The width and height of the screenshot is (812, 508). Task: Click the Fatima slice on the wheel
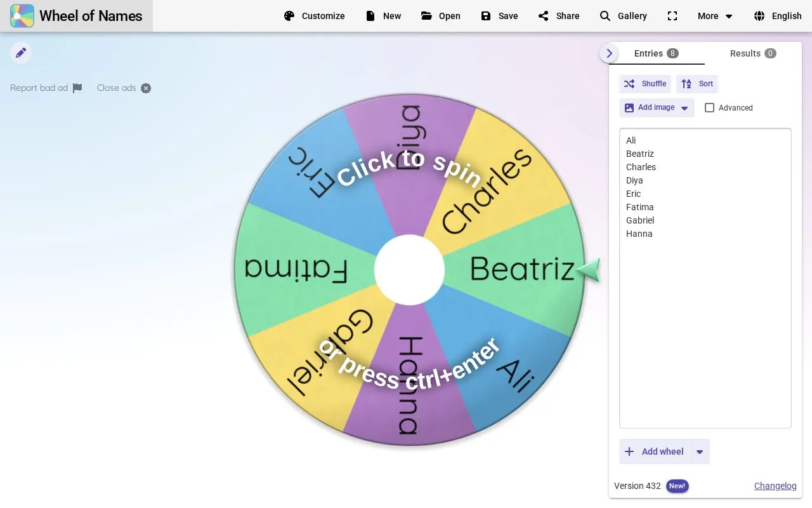(x=296, y=271)
